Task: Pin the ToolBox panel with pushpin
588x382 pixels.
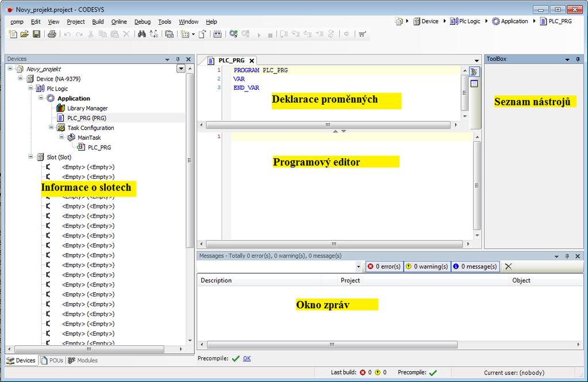Action: [x=578, y=59]
